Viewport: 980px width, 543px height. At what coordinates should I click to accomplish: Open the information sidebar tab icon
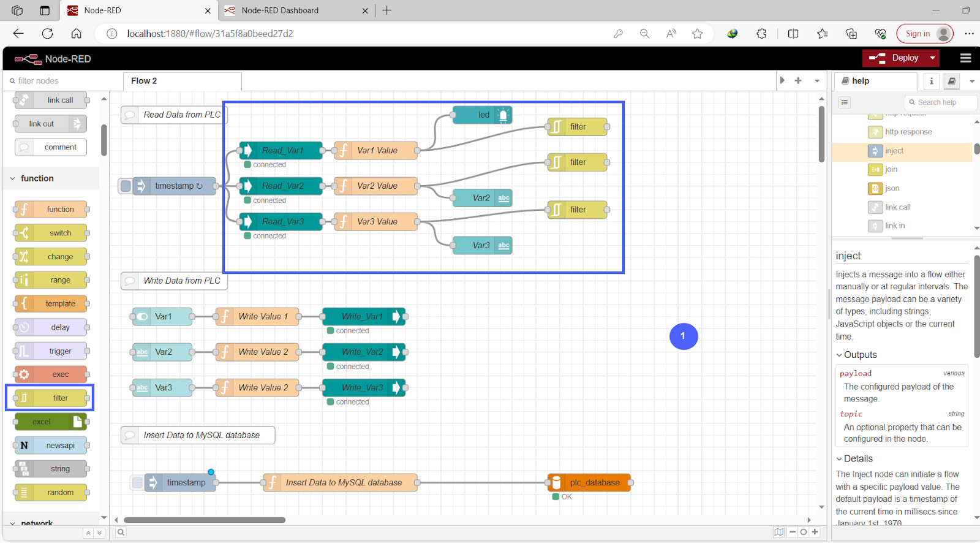click(x=931, y=81)
